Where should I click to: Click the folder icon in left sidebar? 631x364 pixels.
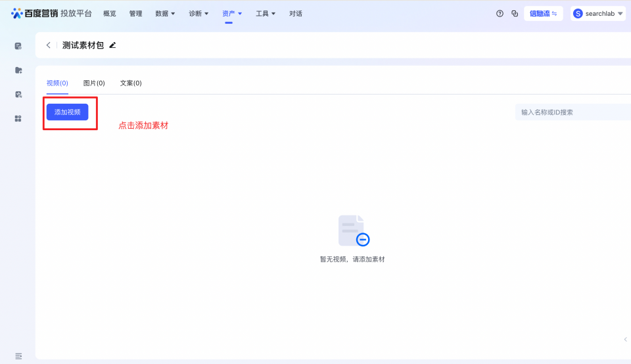click(x=18, y=70)
